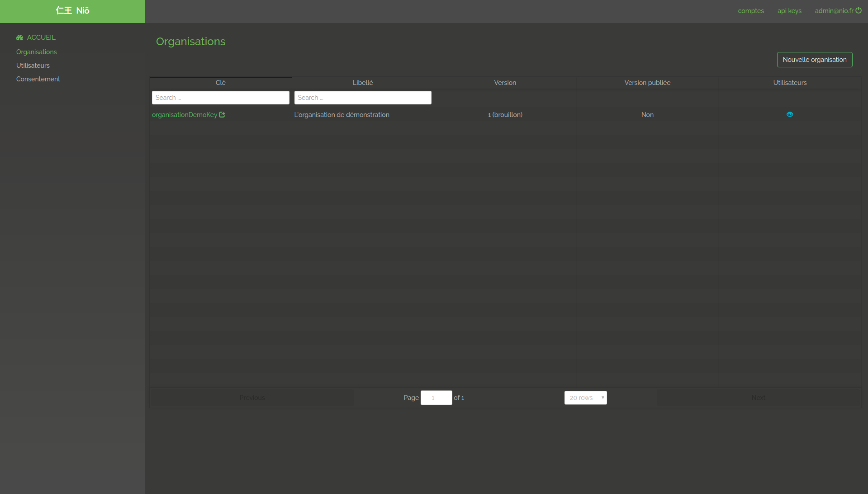The height and width of the screenshot is (494, 868).
Task: Sort by the Version publiée column header
Action: (647, 83)
